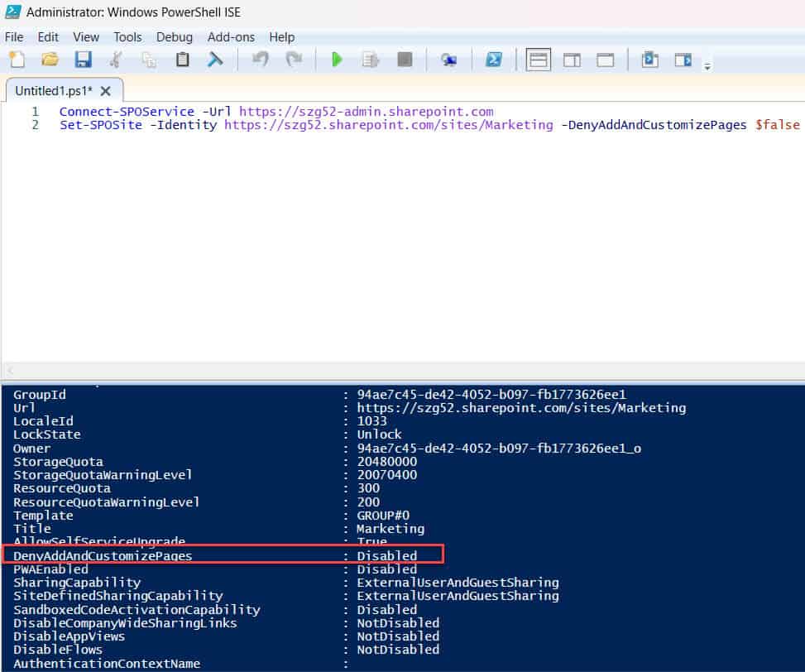Expand the toolbar overflow options arrow
This screenshot has height=672, width=805.
coord(707,66)
